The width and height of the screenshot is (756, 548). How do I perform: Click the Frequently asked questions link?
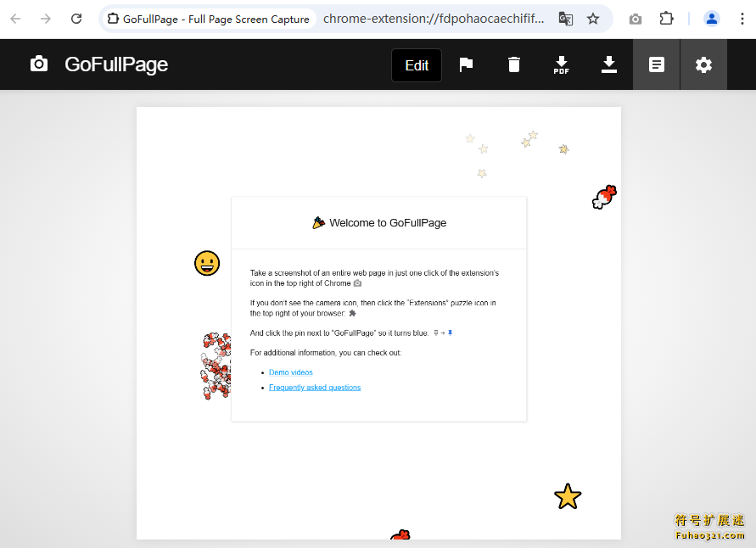point(315,388)
